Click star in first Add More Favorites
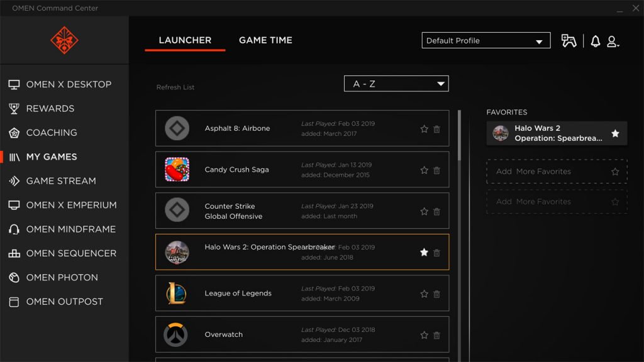The height and width of the screenshot is (362, 644). pyautogui.click(x=615, y=172)
